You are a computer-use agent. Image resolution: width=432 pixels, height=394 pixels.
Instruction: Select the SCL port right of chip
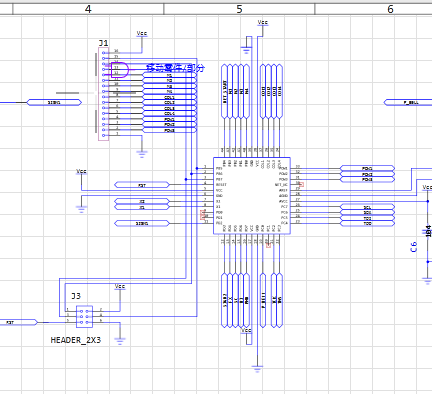367,207
